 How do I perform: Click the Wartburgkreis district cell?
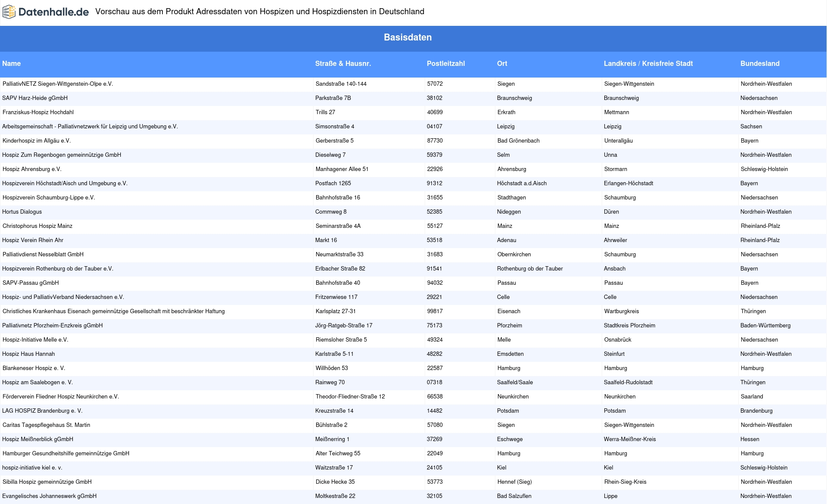tap(621, 311)
